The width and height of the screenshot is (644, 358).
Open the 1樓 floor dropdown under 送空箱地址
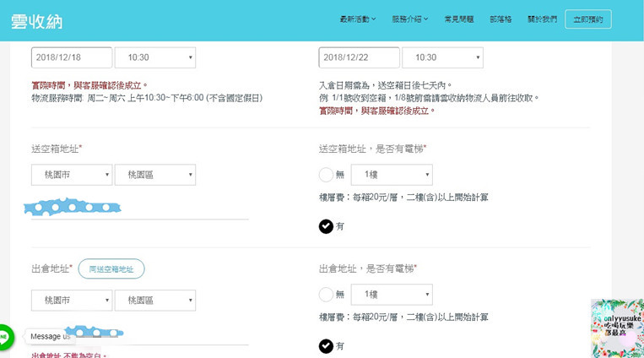pyautogui.click(x=392, y=175)
